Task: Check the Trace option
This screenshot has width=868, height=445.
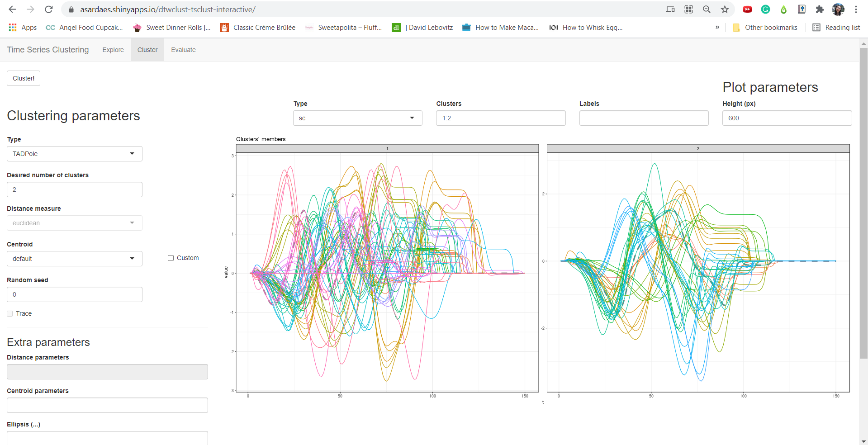Action: pyautogui.click(x=9, y=313)
